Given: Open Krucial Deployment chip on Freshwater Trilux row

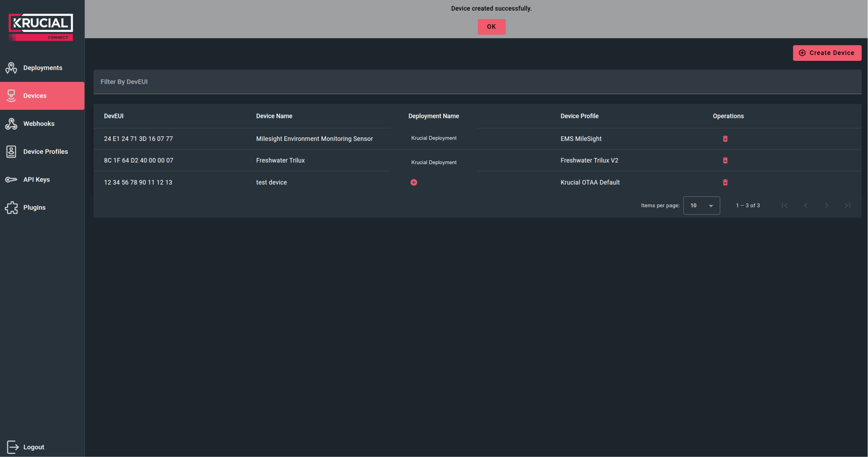Looking at the screenshot, I should 434,162.
